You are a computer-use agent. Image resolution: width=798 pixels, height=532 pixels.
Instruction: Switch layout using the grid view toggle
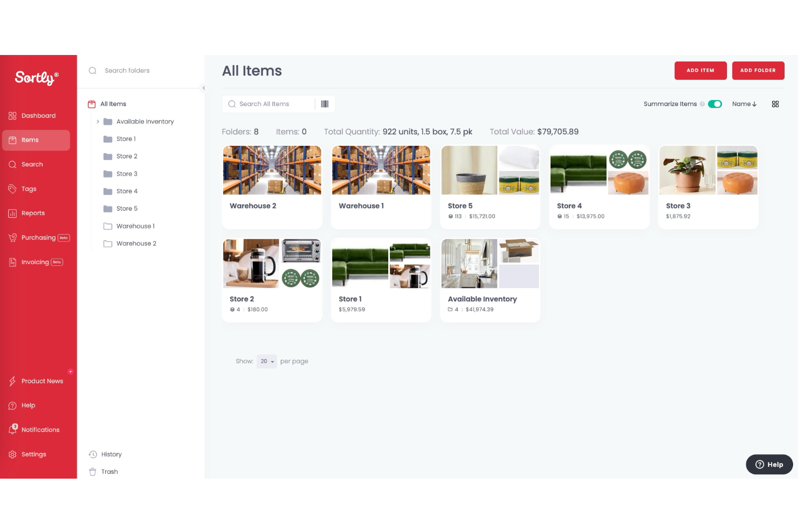(775, 103)
